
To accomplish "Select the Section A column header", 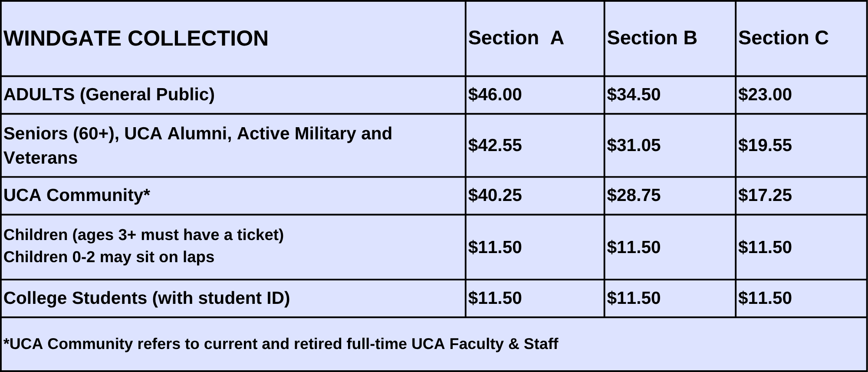I will pos(516,38).
